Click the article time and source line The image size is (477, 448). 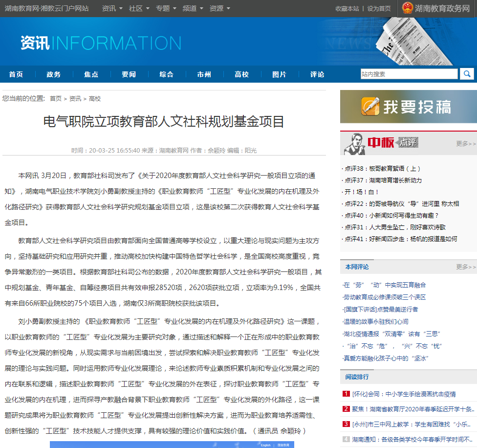(164, 151)
